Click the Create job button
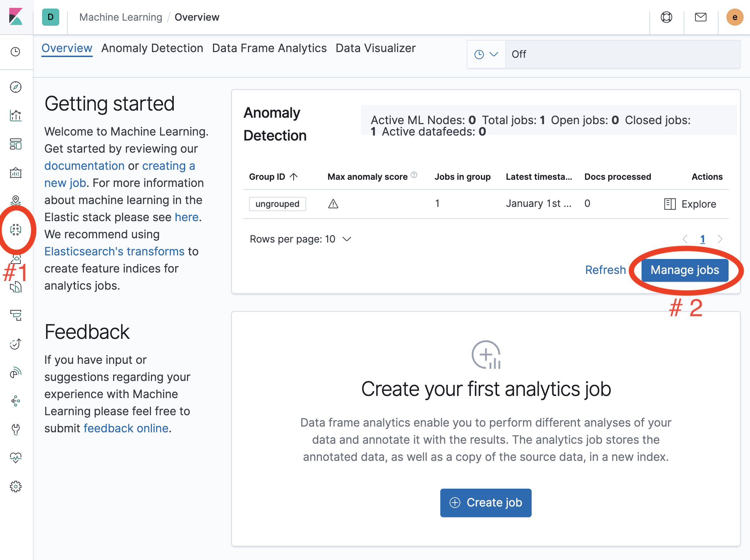 coord(486,503)
